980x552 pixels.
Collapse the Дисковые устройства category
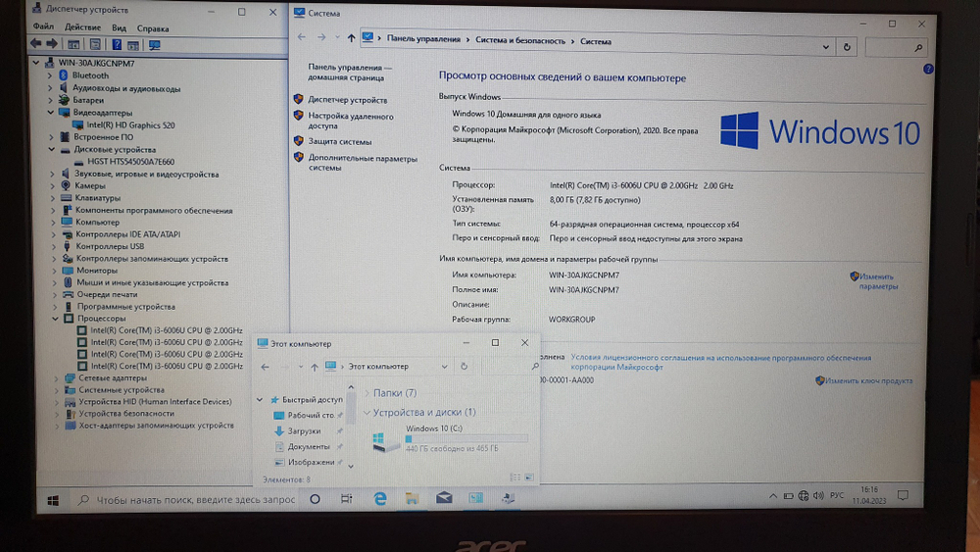click(x=52, y=149)
